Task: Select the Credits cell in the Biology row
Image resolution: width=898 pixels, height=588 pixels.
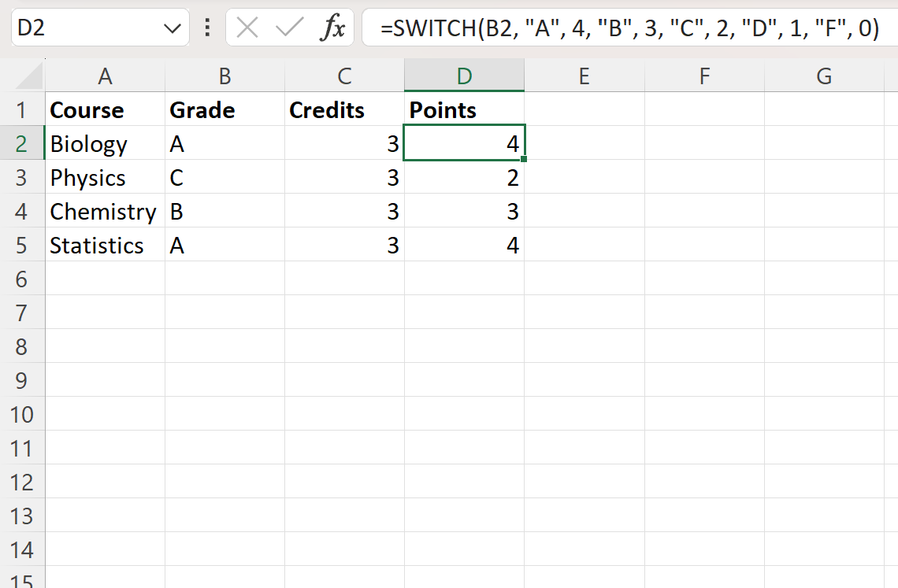Action: pos(344,143)
